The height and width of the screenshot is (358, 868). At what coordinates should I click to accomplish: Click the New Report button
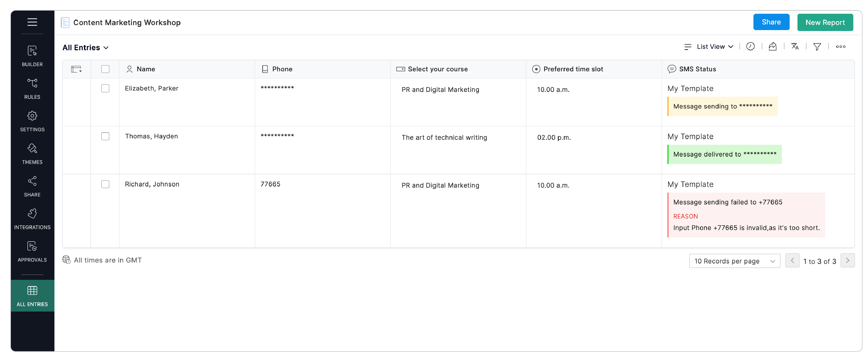(824, 22)
